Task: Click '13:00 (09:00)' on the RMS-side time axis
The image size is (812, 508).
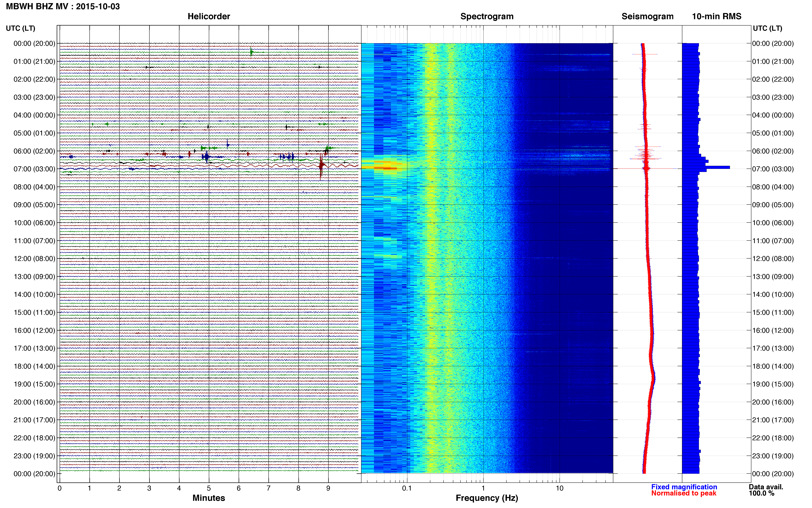Action: (773, 277)
